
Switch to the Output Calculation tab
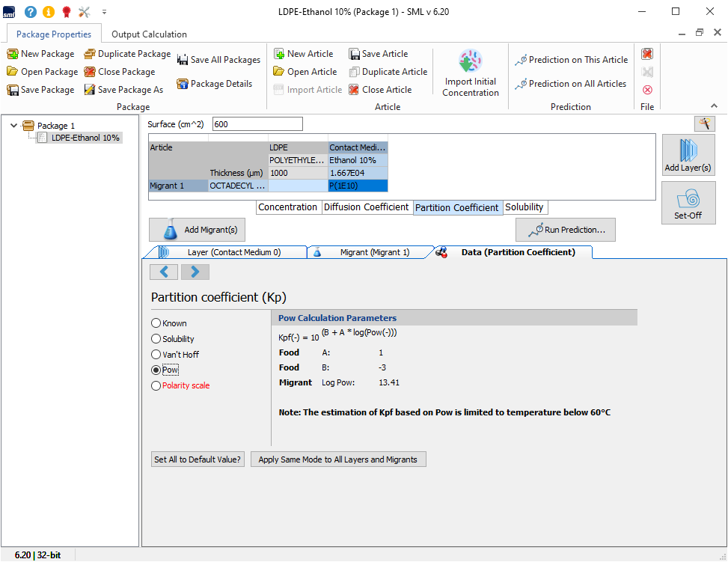[x=149, y=34]
